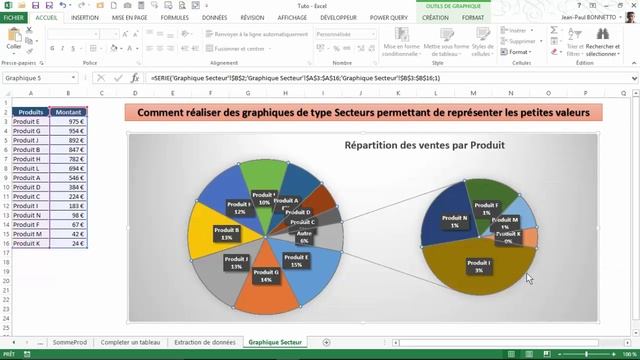Switch to the INSERTION tab
This screenshot has height=360, width=640.
84,18
